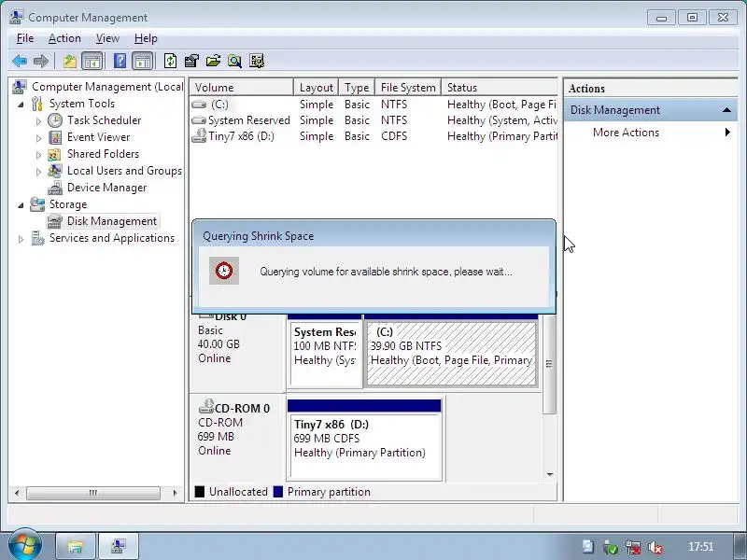Click the network tray icon

point(633,547)
